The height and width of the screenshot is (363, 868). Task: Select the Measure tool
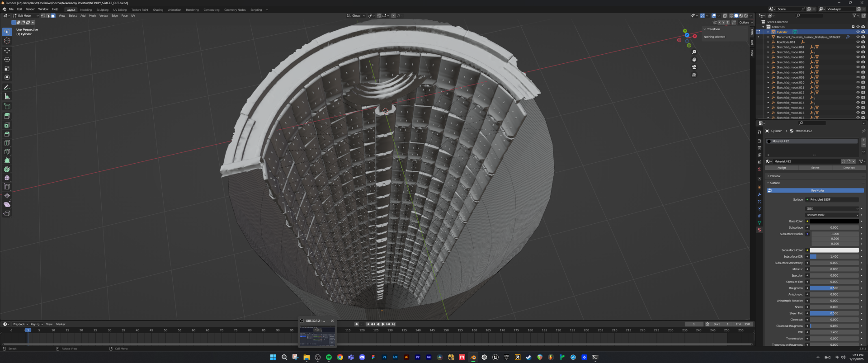click(x=7, y=96)
